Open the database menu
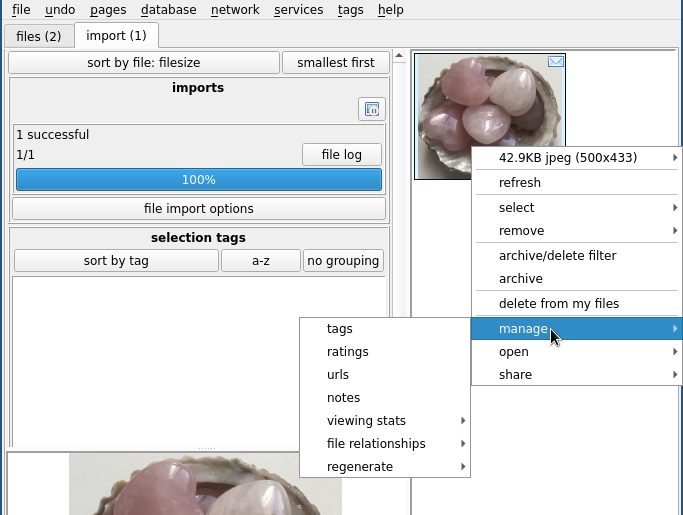Viewport: 683px width, 515px height. 168,10
